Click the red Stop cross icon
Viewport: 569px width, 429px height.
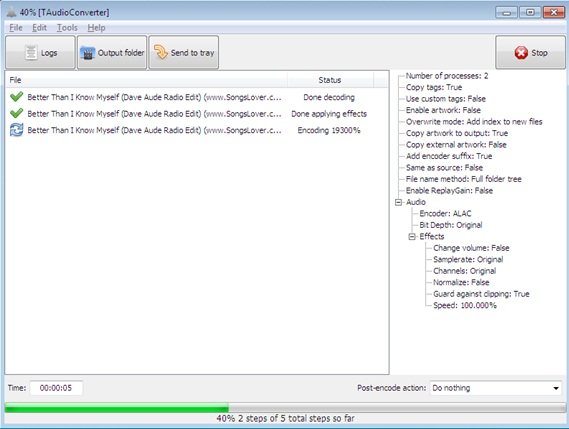pos(521,53)
